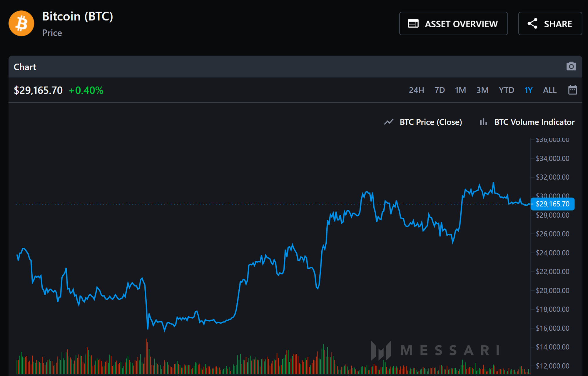Select the 1M time range
Screen dimensions: 588x376
click(460, 90)
